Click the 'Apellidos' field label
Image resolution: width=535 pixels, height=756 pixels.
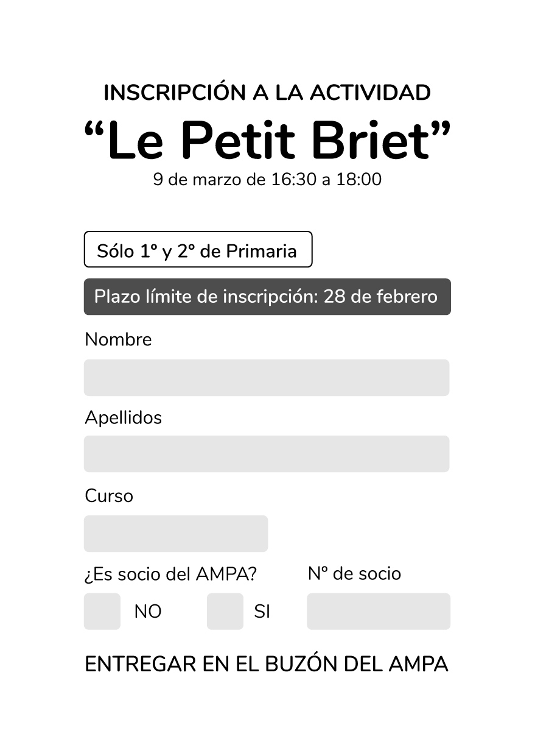pos(124,418)
